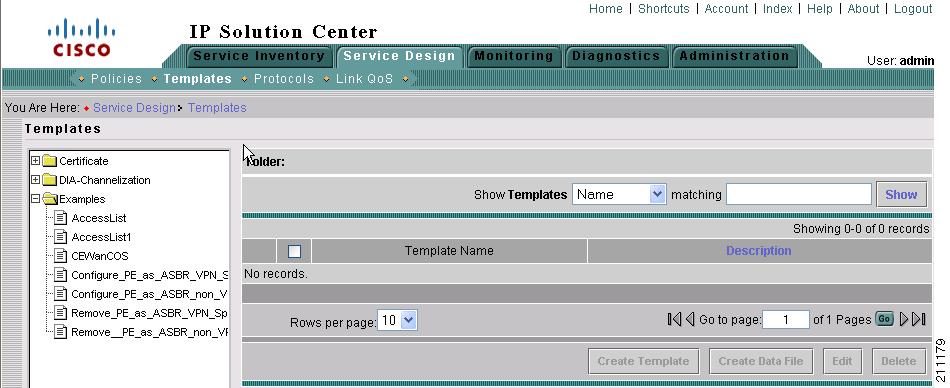Check the select-all checkbox in table header

pos(294,251)
